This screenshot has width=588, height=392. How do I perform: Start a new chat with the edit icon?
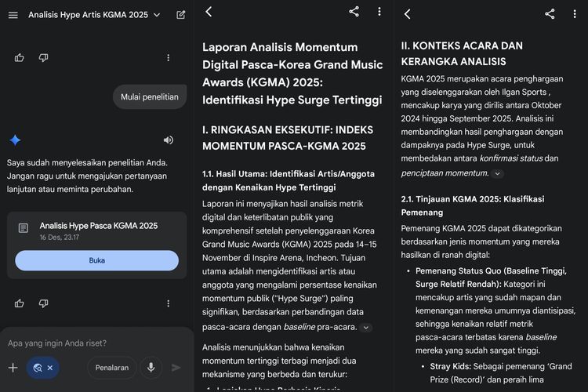(181, 15)
